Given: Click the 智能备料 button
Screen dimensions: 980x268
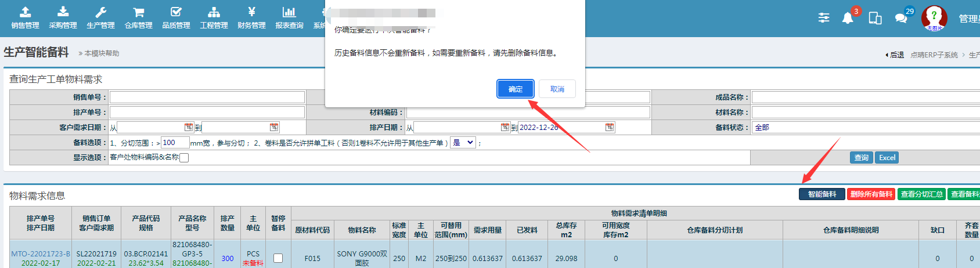Looking at the screenshot, I should coord(822,194).
